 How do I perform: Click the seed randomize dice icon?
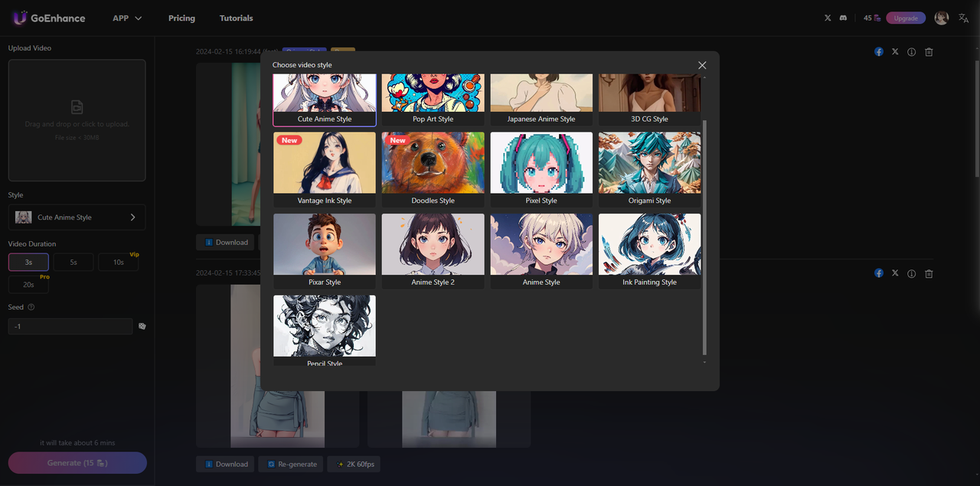(x=142, y=326)
